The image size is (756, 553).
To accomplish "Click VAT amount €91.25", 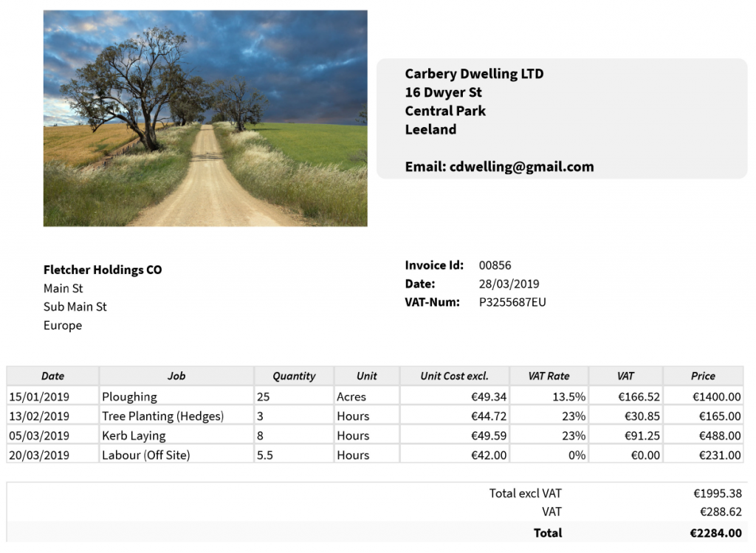I will click(x=625, y=436).
